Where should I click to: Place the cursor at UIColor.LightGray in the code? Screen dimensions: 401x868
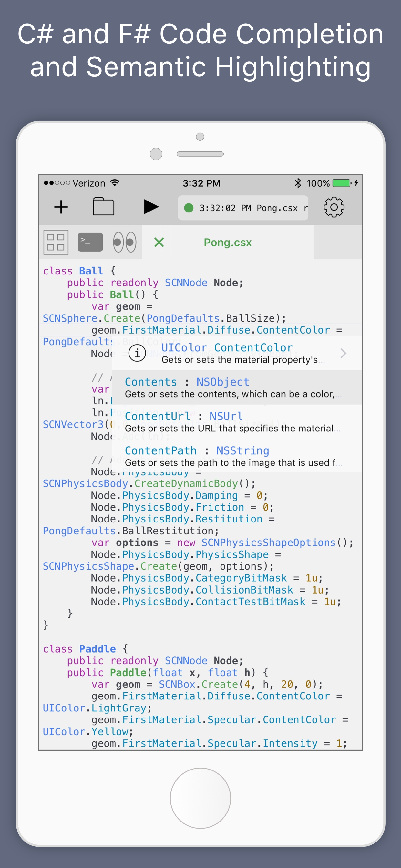(97, 708)
